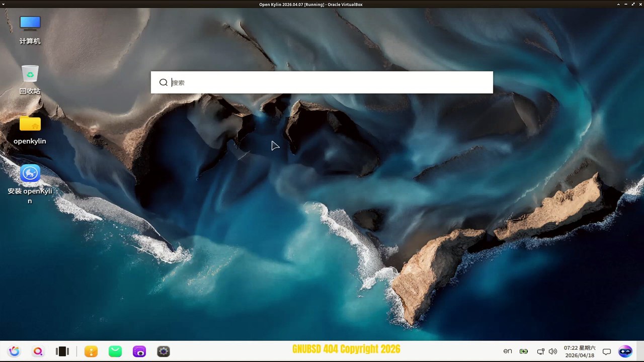
Task: Select the 安装 openKylin installer icon
Action: [30, 184]
